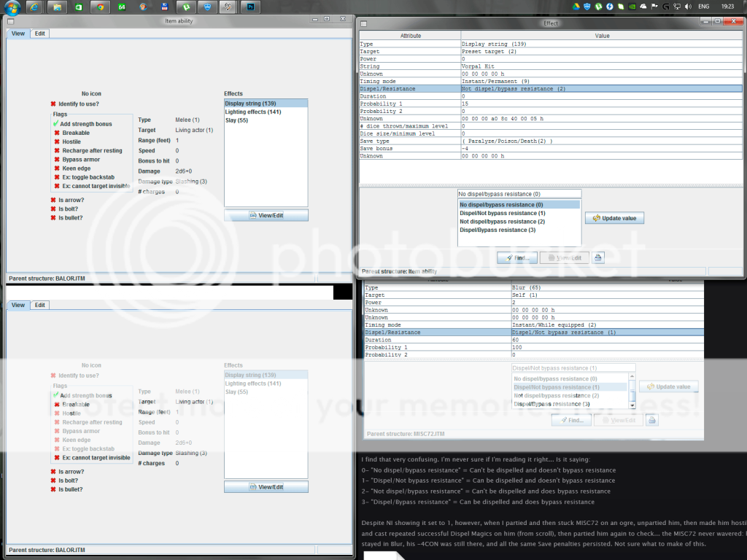Image resolution: width=747 pixels, height=560 pixels.
Task: Click the dispel/resistance value text field
Action: coord(519,194)
